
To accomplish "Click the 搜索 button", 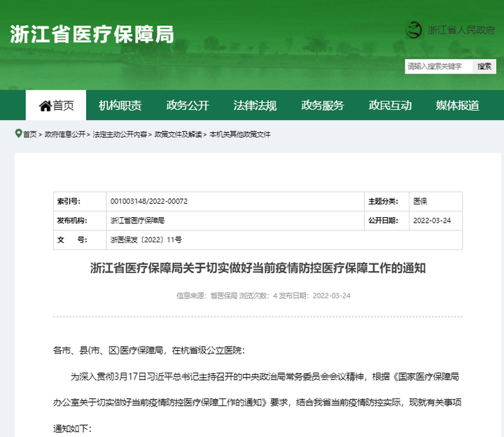I will click(x=484, y=67).
